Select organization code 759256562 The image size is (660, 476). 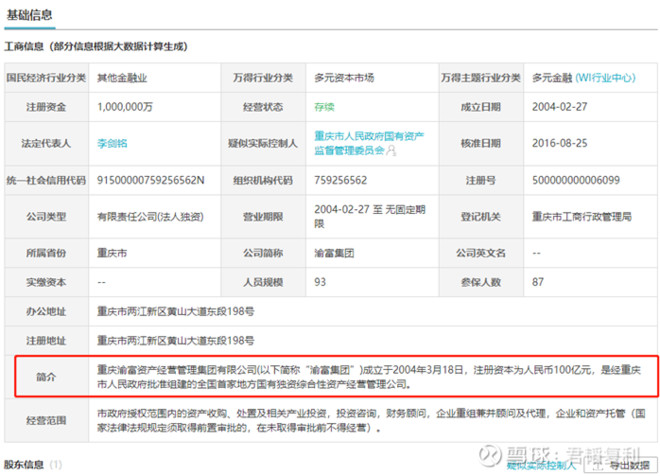[x=341, y=181]
